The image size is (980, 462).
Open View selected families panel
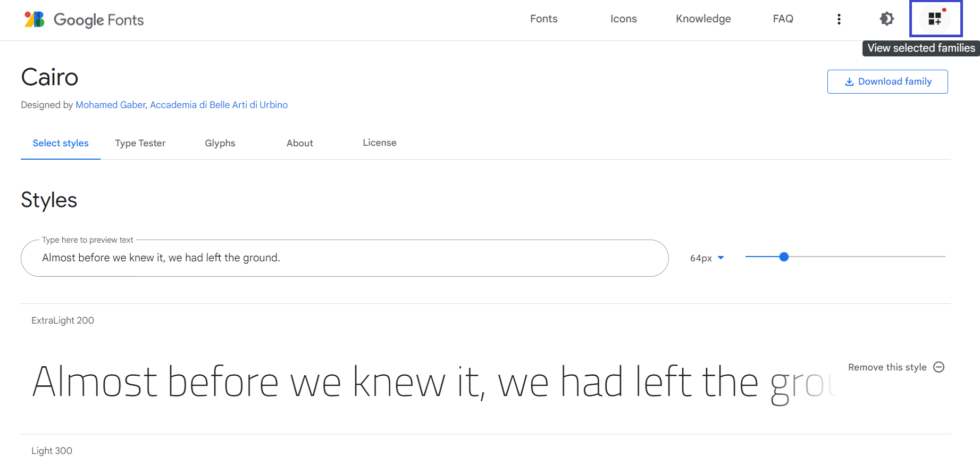[935, 19]
